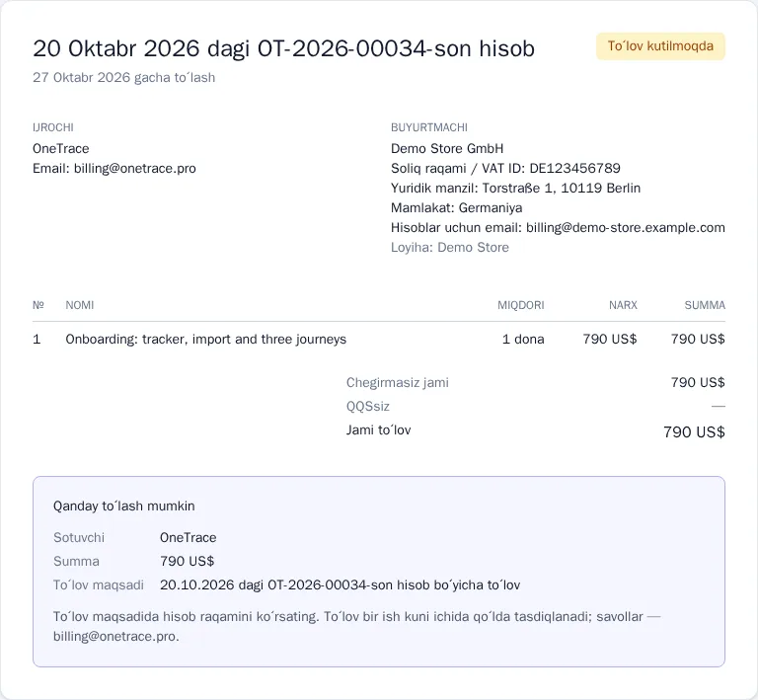Click the To'lov maqsadi payment purpose text

click(340, 584)
